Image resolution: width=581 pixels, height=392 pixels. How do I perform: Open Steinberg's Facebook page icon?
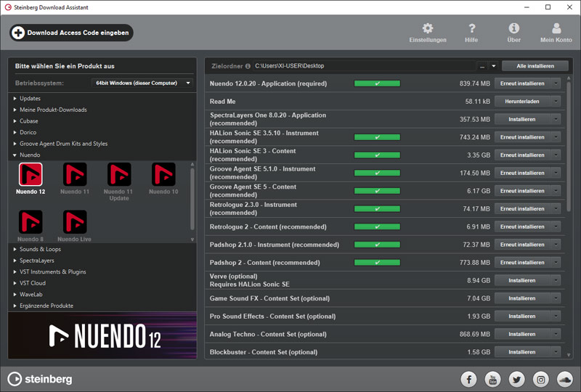point(468,379)
